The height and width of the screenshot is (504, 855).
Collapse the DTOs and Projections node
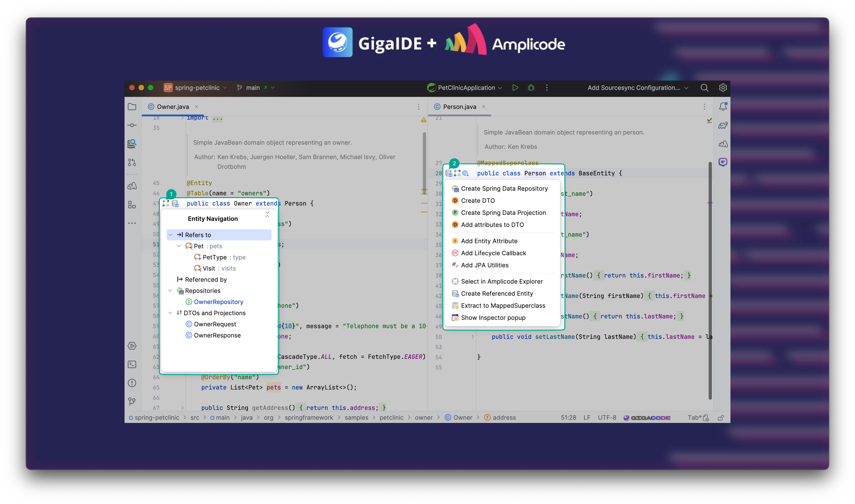(x=171, y=313)
